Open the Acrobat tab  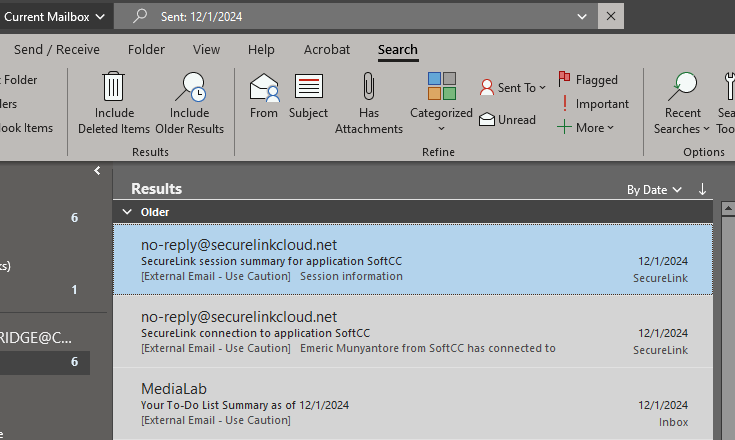[327, 50]
